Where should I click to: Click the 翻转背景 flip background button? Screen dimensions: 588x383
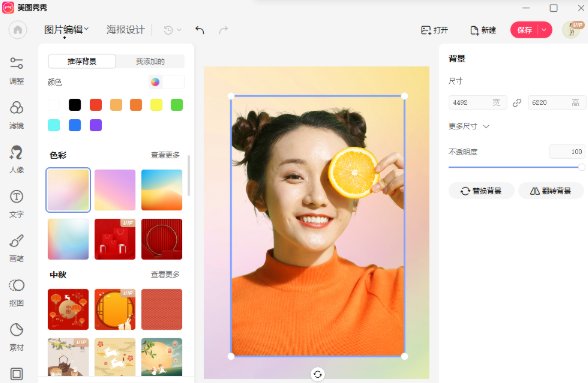coord(551,191)
